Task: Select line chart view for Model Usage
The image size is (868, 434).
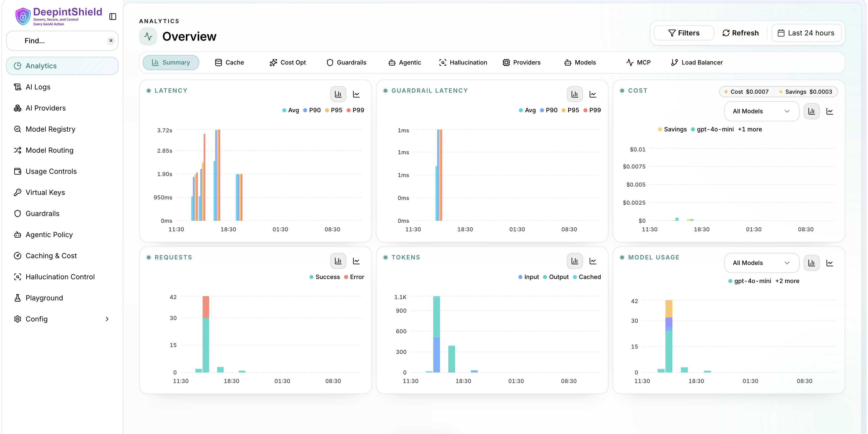Action: [830, 263]
